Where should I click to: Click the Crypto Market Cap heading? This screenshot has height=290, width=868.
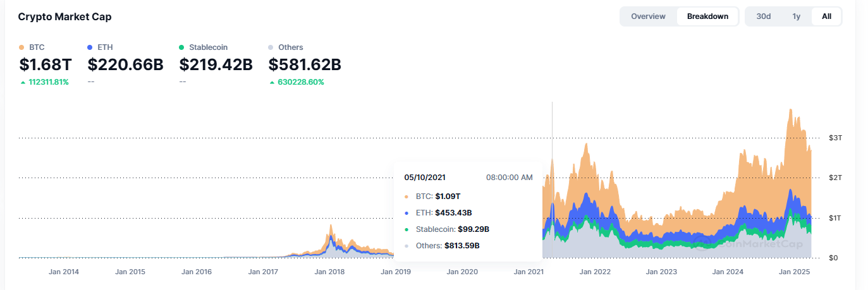click(64, 17)
